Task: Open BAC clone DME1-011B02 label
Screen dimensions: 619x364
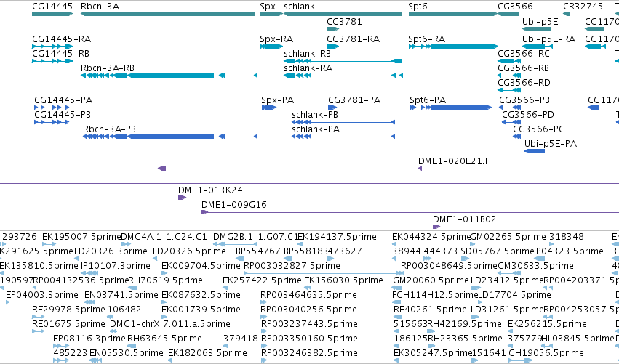Action: 464,219
